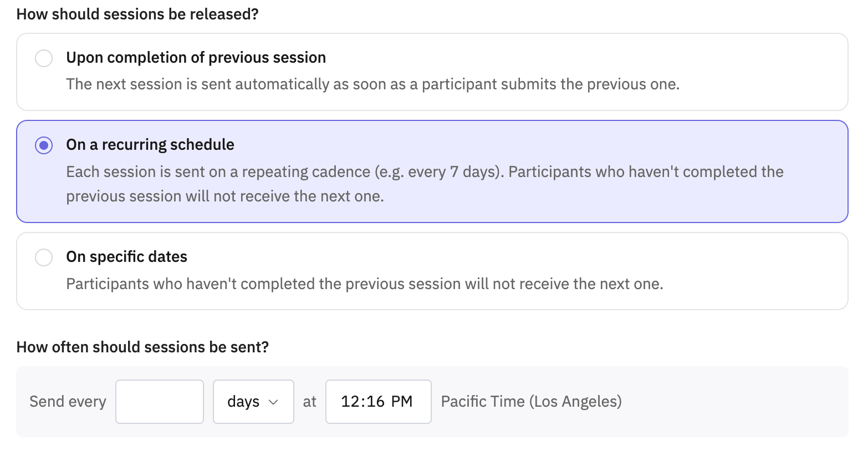Click the 'On specific dates' option title
This screenshot has width=868, height=455.
click(x=127, y=257)
